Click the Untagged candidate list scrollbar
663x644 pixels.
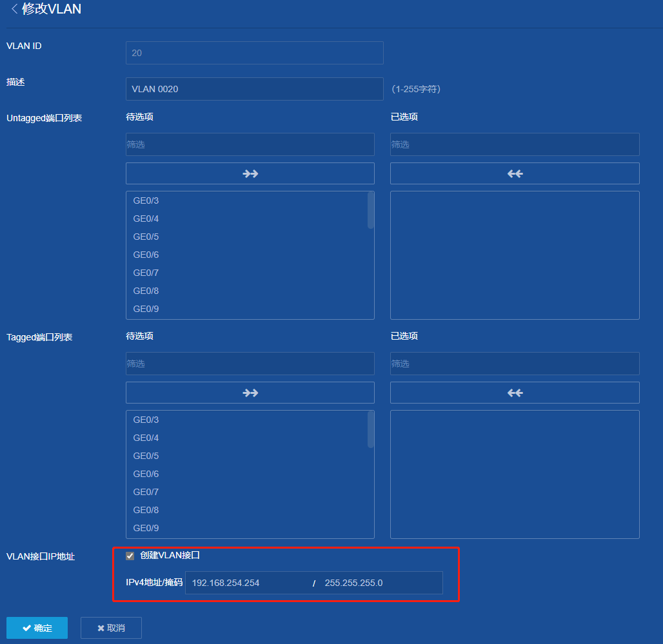(371, 210)
